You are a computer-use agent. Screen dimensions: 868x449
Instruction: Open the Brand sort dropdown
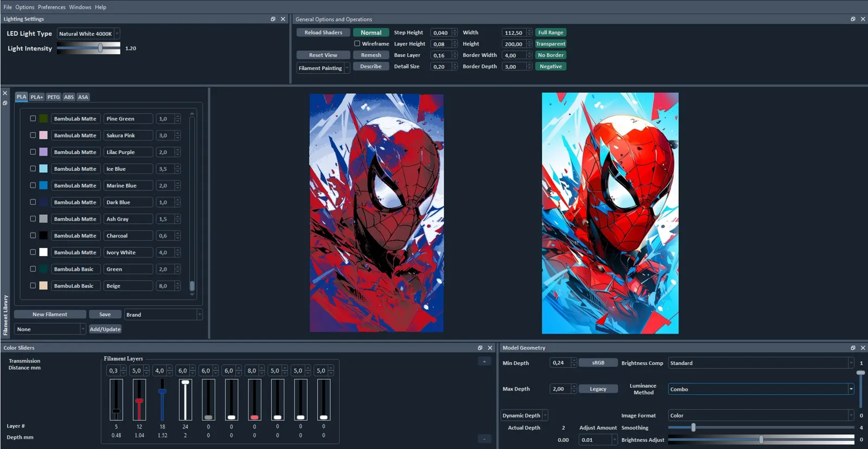(x=163, y=315)
